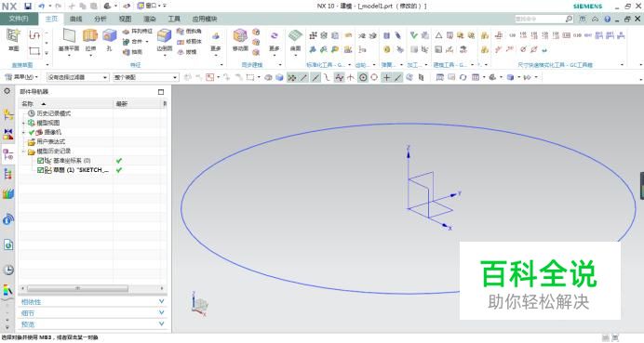Toggle the 基准坐标系 (0) checkbox
644x343 pixels.
(x=40, y=161)
